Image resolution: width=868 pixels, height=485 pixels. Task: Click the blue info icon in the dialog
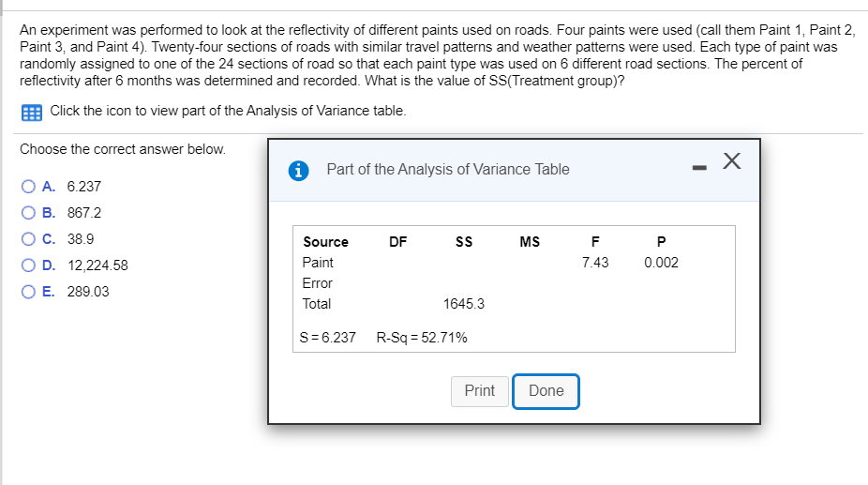(298, 170)
